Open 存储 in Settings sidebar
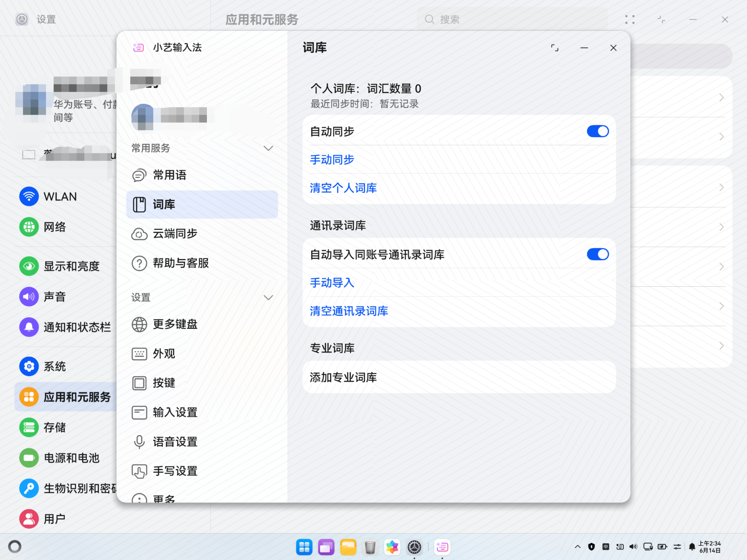Image resolution: width=747 pixels, height=560 pixels. pyautogui.click(x=66, y=427)
